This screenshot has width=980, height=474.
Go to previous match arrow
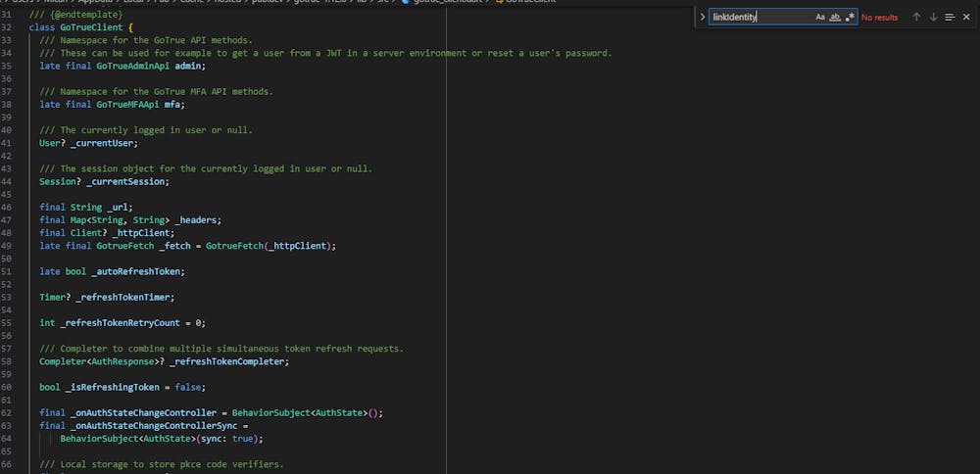coord(917,18)
